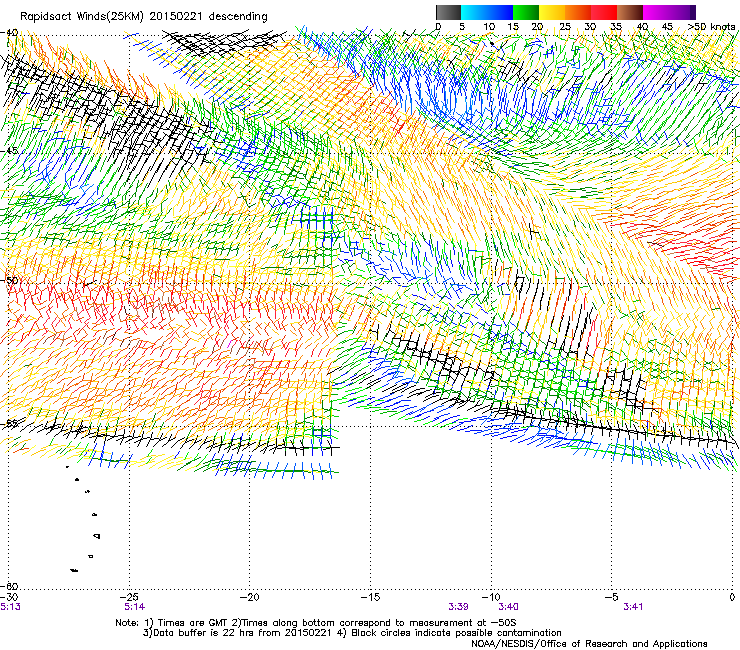Screen dimensions: 740x650
Task: Click the '-30' longitude axis label
Action: tap(9, 598)
